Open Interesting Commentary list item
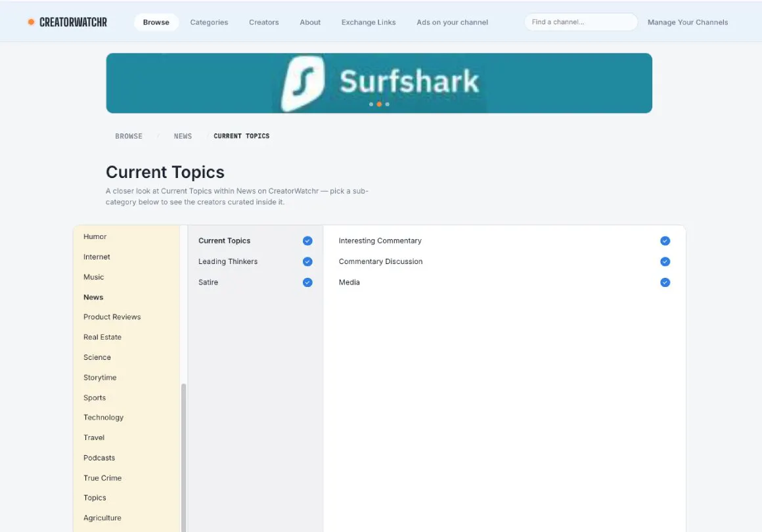Screen dimensions: 762x532 pos(380,241)
